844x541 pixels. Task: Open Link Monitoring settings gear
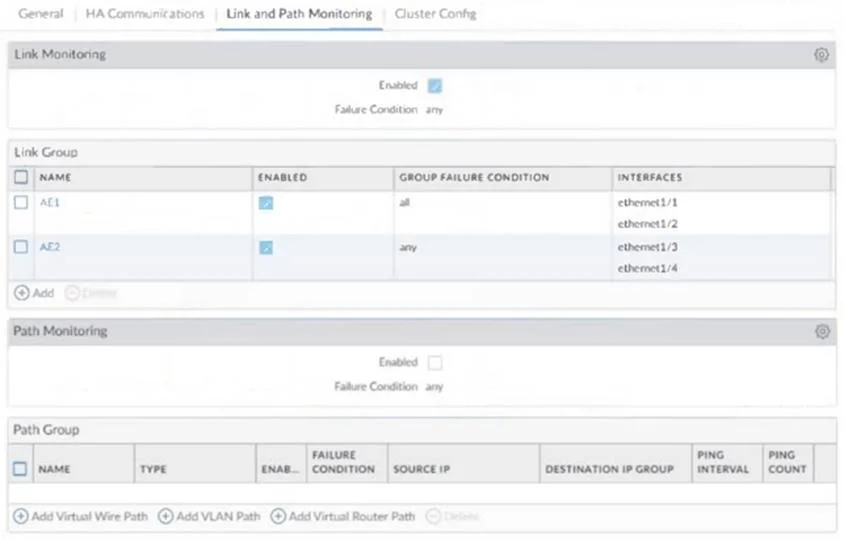(x=821, y=54)
